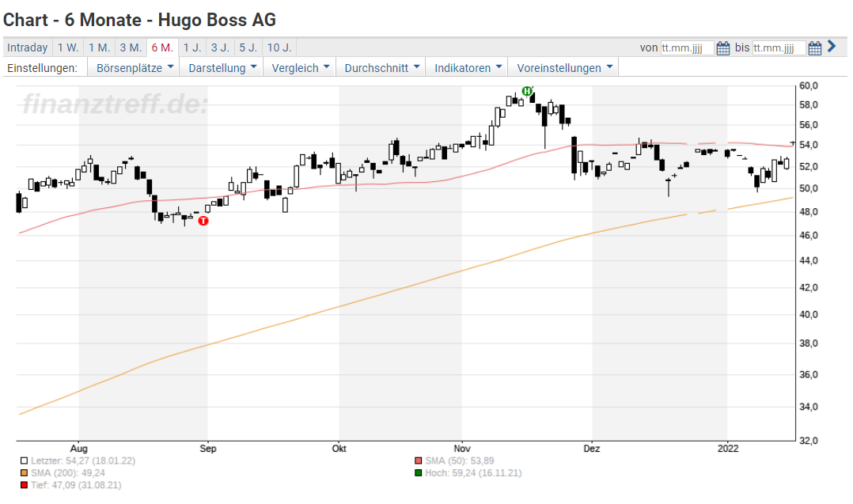Screen dimensions: 853x504
Task: Click the '32,0' price axis label
Action: click(809, 441)
